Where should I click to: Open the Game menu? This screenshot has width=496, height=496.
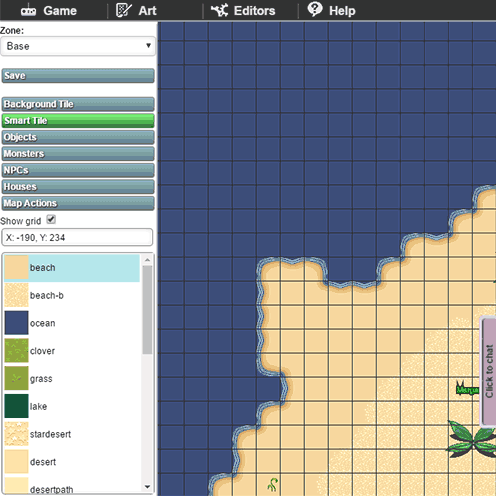click(49, 11)
